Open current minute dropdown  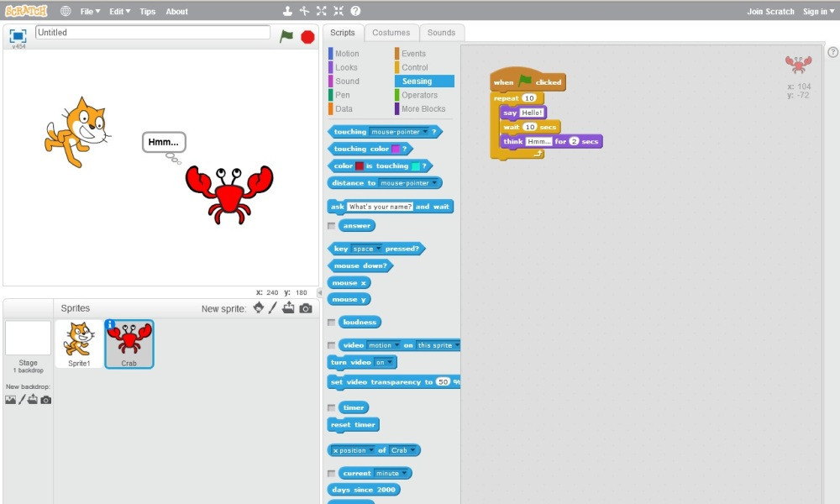click(x=391, y=474)
